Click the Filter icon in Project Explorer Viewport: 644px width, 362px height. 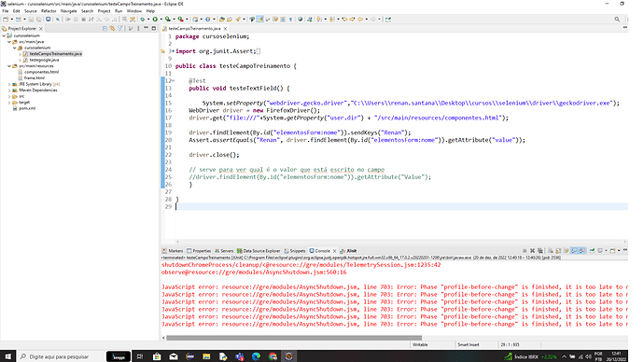[119, 28]
